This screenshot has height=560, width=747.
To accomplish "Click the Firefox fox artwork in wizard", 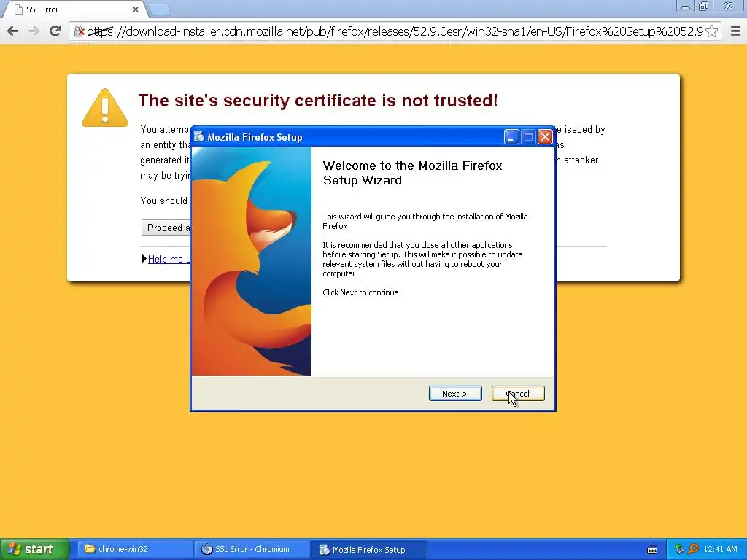I will coord(252,261).
